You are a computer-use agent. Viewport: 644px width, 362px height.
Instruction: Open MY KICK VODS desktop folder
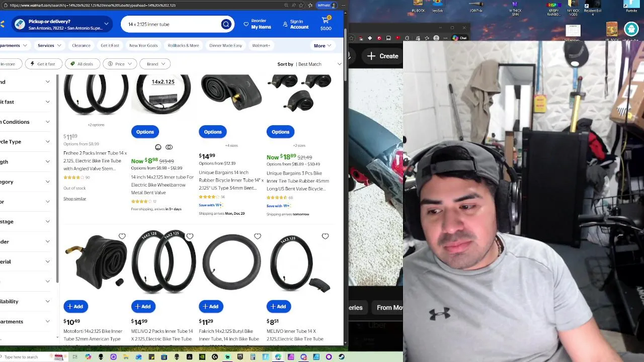[x=573, y=9]
